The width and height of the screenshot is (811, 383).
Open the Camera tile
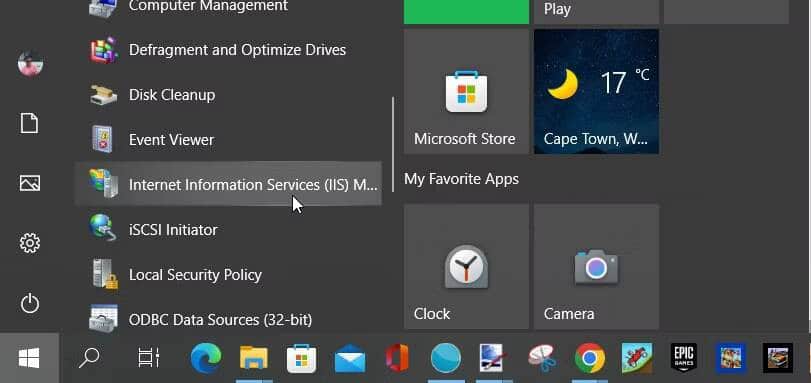pyautogui.click(x=596, y=267)
